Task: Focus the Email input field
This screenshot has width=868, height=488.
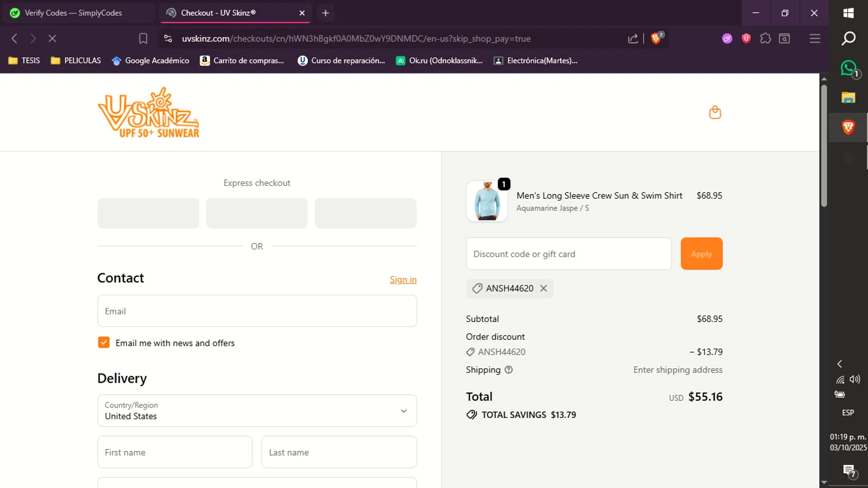Action: pyautogui.click(x=257, y=311)
